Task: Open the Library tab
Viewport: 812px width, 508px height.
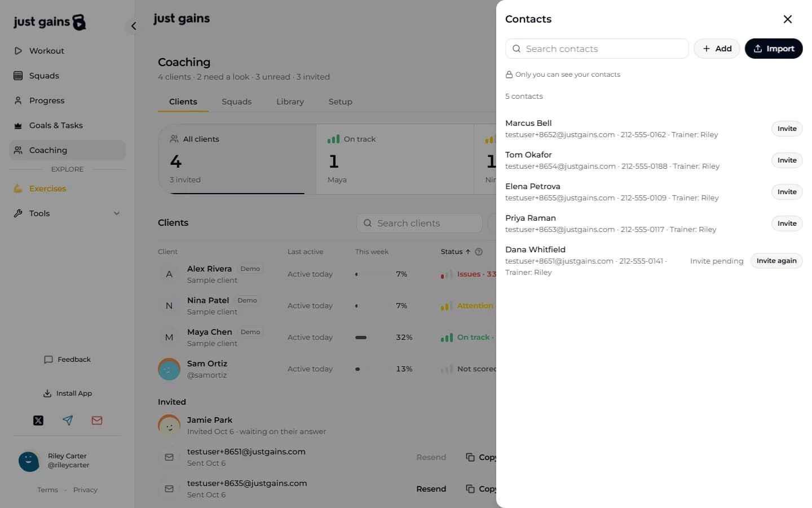Action: tap(290, 102)
